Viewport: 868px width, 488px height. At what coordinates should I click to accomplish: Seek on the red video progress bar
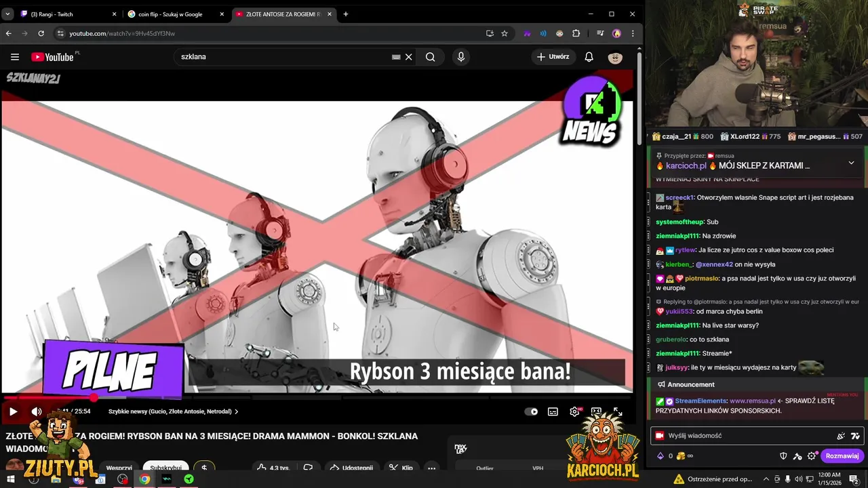click(x=317, y=397)
